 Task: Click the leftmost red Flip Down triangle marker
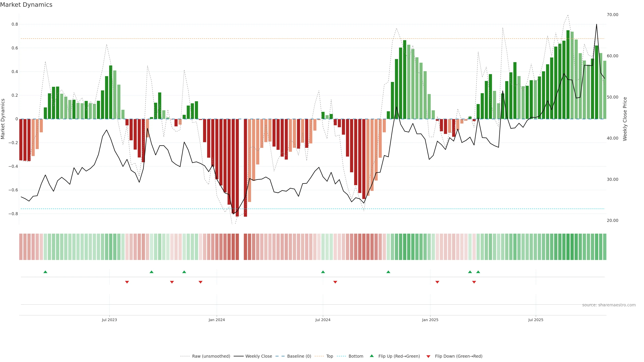pyautogui.click(x=127, y=282)
